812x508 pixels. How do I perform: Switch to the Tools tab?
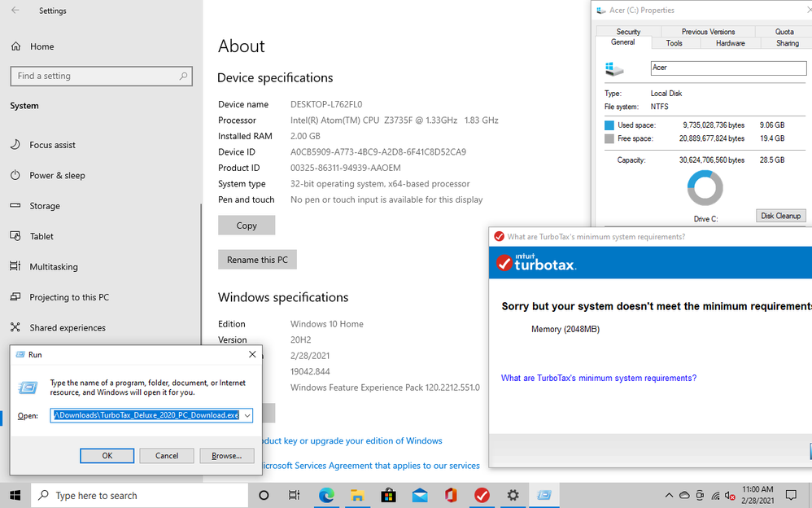point(674,43)
